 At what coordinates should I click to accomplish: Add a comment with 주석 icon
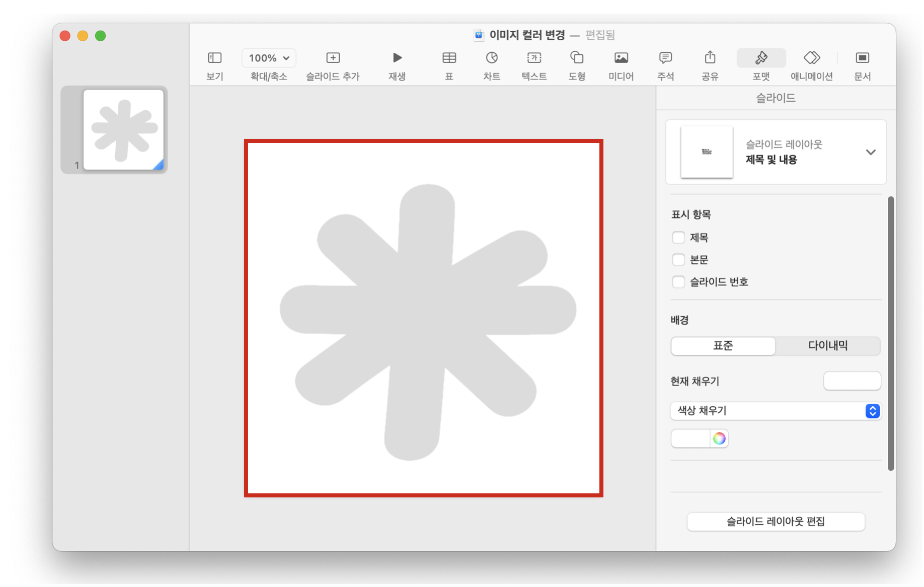[x=665, y=58]
